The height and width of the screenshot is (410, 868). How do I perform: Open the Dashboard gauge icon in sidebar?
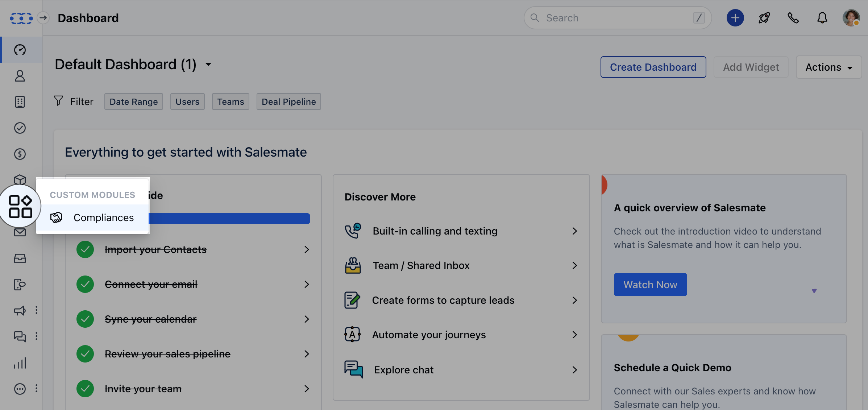tap(20, 50)
